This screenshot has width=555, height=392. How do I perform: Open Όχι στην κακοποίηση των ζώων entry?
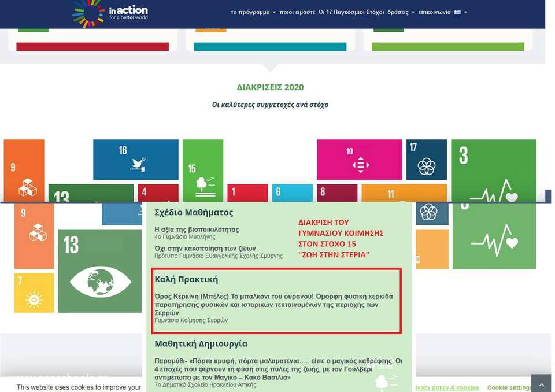(205, 249)
